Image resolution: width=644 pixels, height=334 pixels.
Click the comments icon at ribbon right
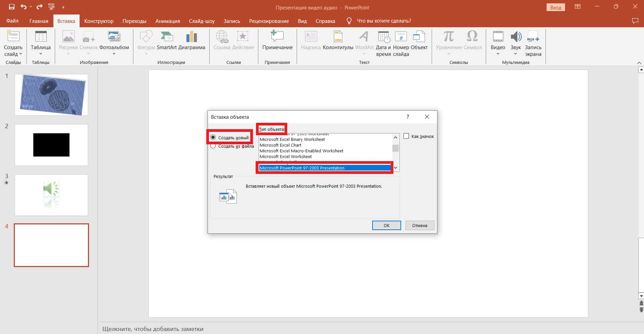coord(635,21)
